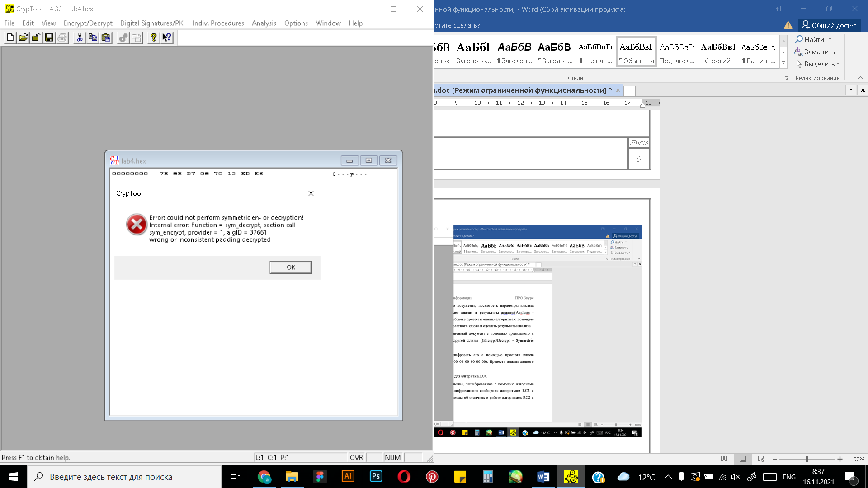
Task: Click the yellow activation warning triangle in Word
Action: click(x=788, y=25)
